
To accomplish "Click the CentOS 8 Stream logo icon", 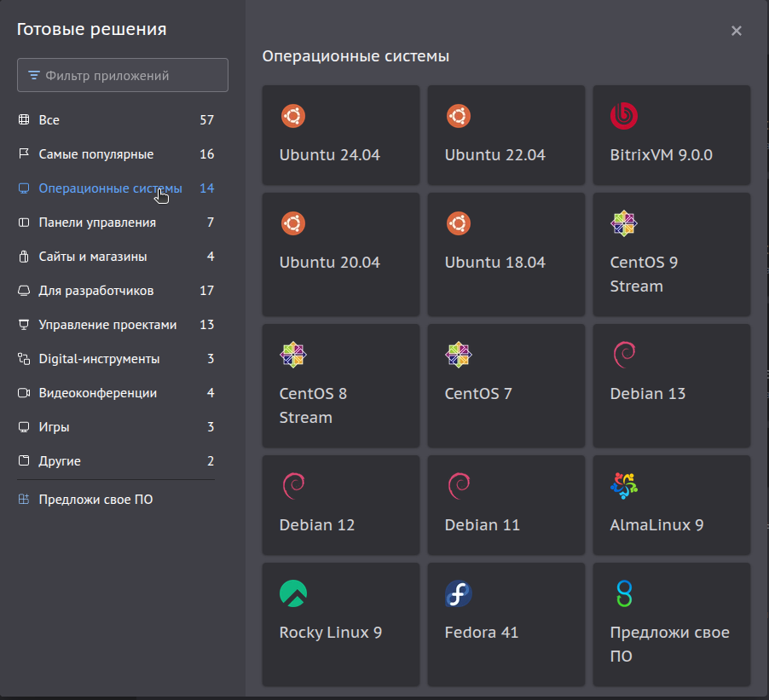I will point(292,355).
